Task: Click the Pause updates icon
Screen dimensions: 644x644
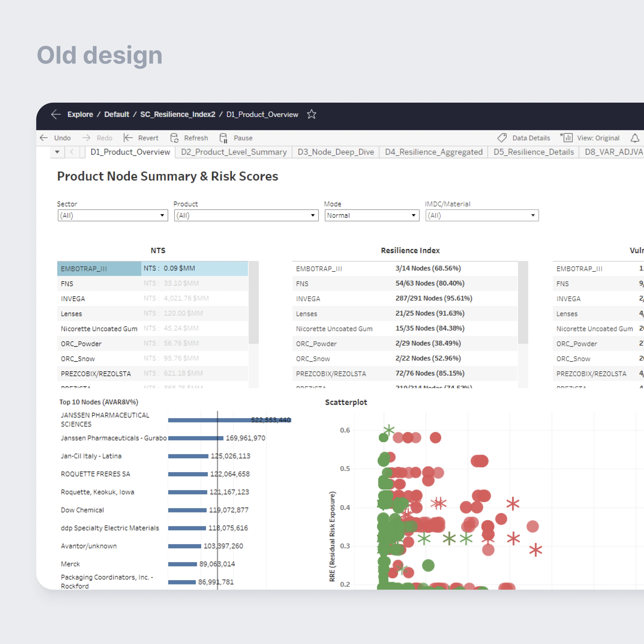Action: pyautogui.click(x=223, y=138)
